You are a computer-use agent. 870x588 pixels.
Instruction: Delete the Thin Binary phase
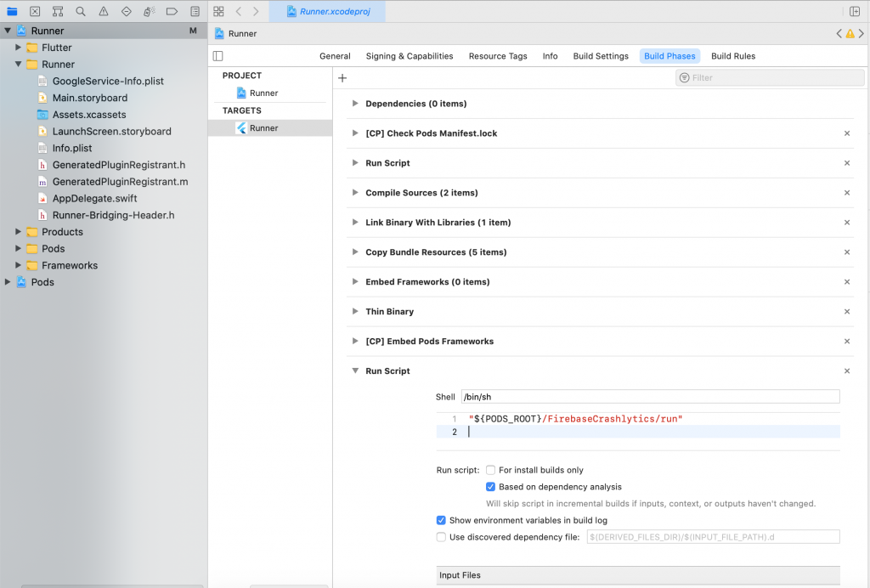[x=847, y=311]
